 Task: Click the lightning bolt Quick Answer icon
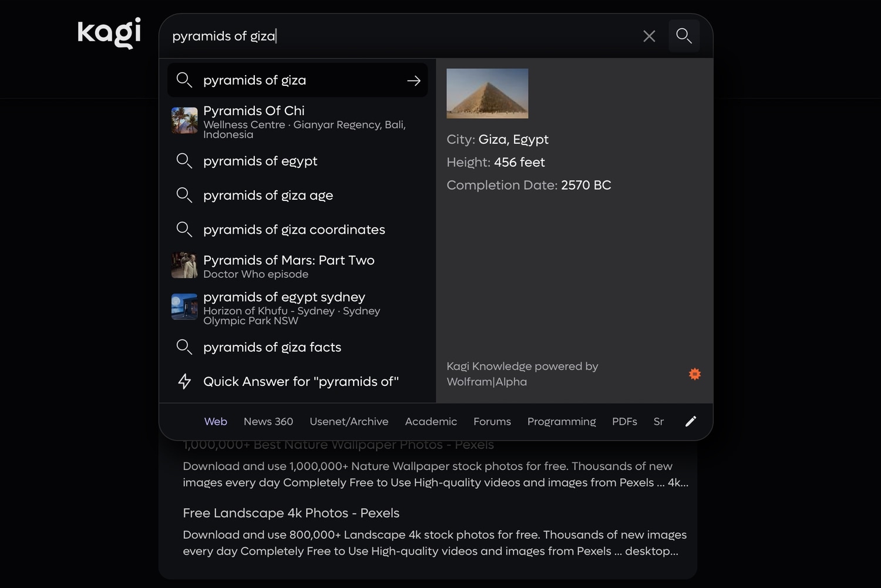point(184,382)
